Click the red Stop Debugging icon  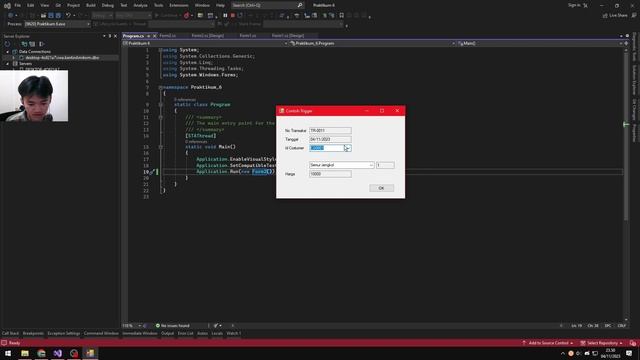coord(233,16)
